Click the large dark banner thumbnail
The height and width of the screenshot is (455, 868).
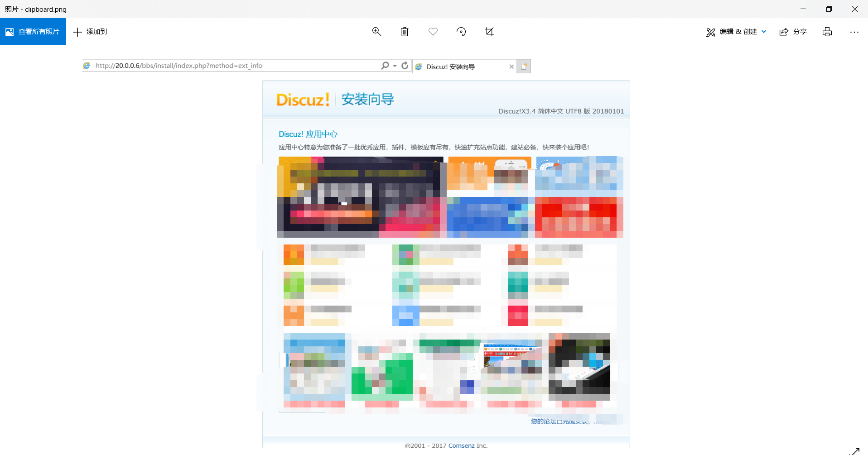pos(360,197)
